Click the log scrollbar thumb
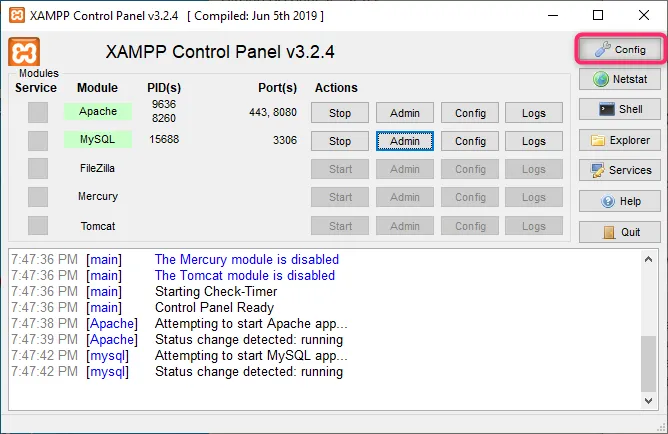Screen dimensions: 668x434 648,364
